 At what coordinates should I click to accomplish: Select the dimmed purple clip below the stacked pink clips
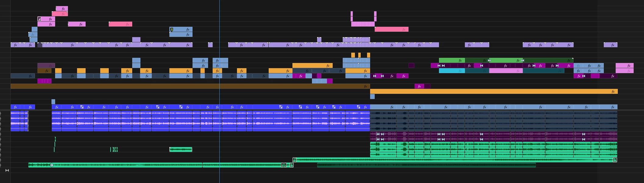[46, 65]
